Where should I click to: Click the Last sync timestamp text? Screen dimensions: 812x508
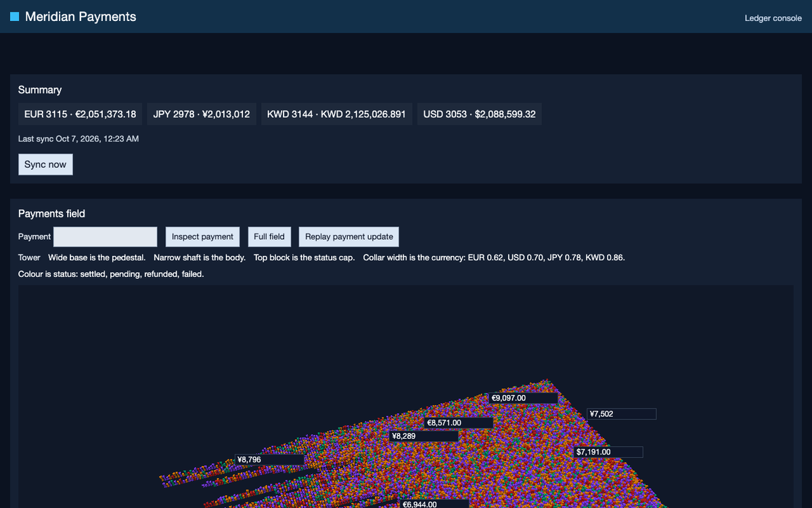[x=78, y=139]
